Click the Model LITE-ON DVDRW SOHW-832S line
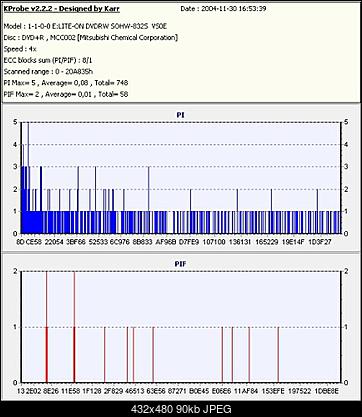Viewport: 362px width, 417px height. (85, 26)
